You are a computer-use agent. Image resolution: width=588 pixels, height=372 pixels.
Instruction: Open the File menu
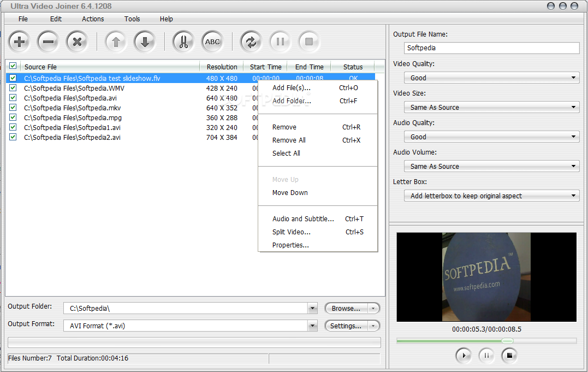(x=23, y=19)
